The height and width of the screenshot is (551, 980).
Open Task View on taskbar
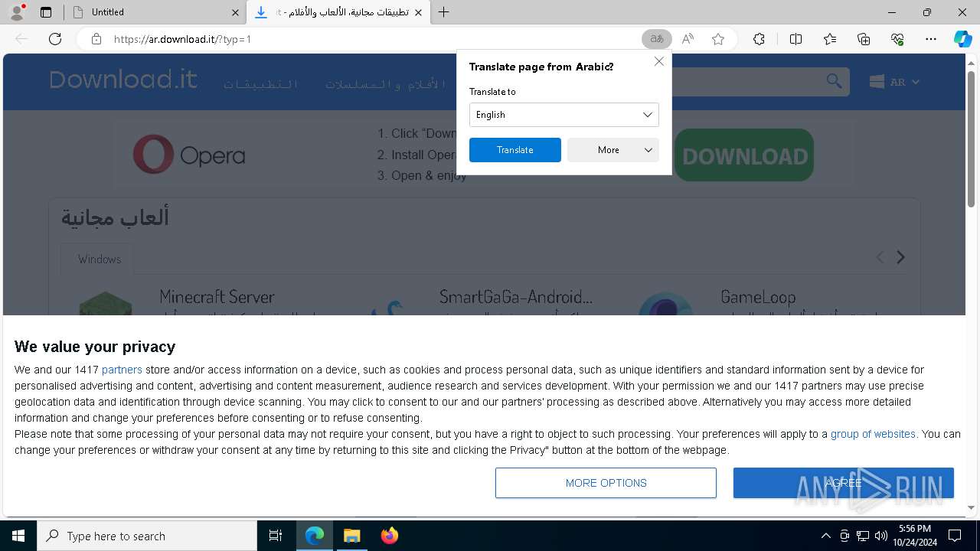276,536
